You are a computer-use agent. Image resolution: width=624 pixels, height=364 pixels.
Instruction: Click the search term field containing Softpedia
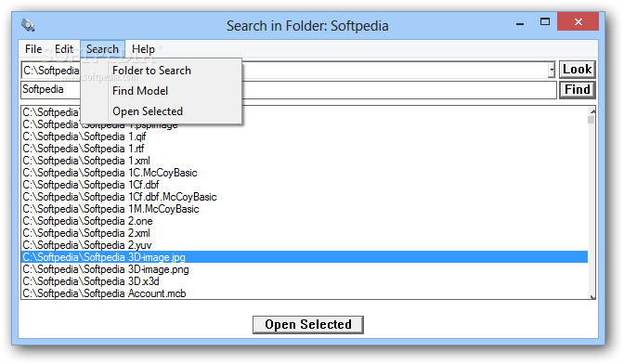point(289,89)
